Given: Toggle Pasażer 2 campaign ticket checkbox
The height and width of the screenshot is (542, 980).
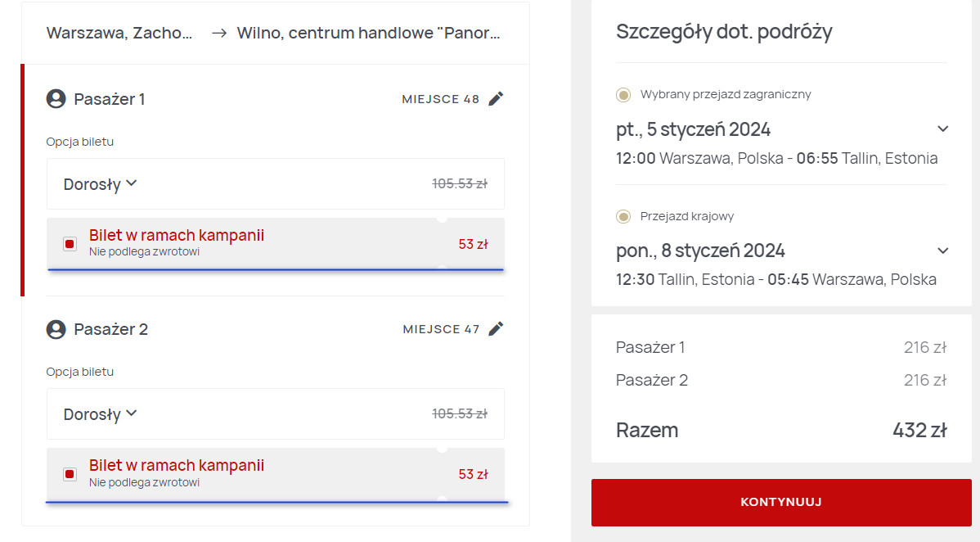Looking at the screenshot, I should 70,474.
